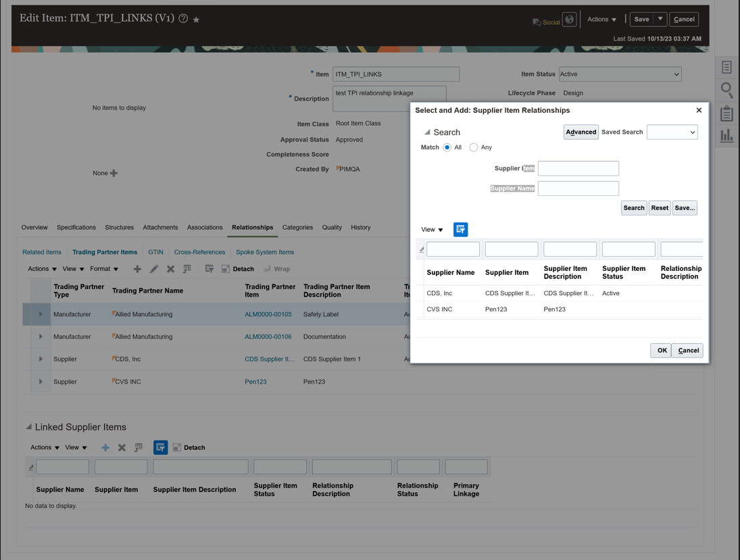Click the pencil edit icon in Trading Partner toolbar
Screen dimensions: 740x560
[x=154, y=269]
